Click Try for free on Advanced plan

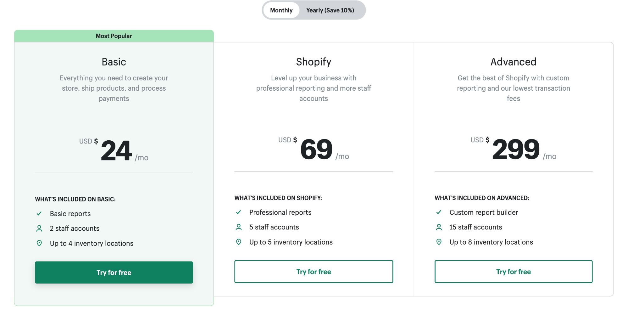point(513,272)
